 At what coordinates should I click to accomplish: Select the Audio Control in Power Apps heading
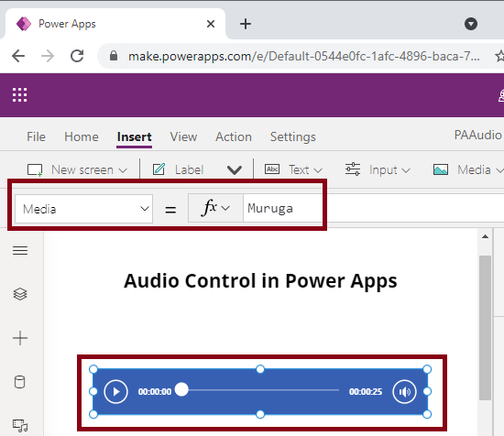point(260,281)
